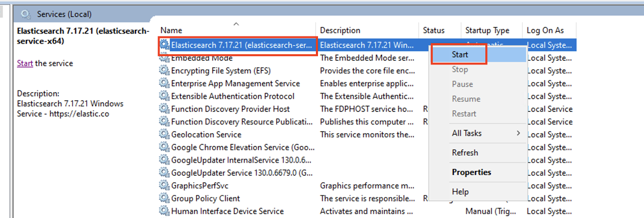The height and width of the screenshot is (218, 644).
Task: Click description 'The Embedded Mode ser...'
Action: 367,58
